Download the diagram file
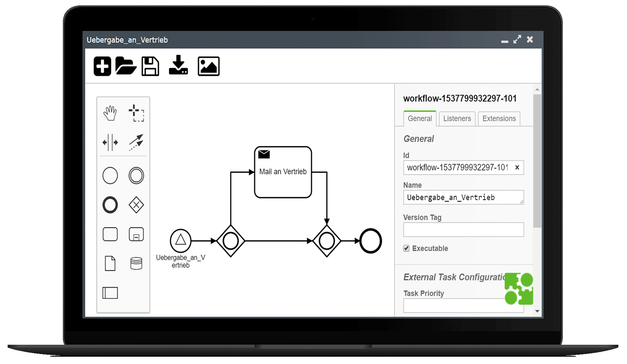627x364 pixels. [178, 65]
